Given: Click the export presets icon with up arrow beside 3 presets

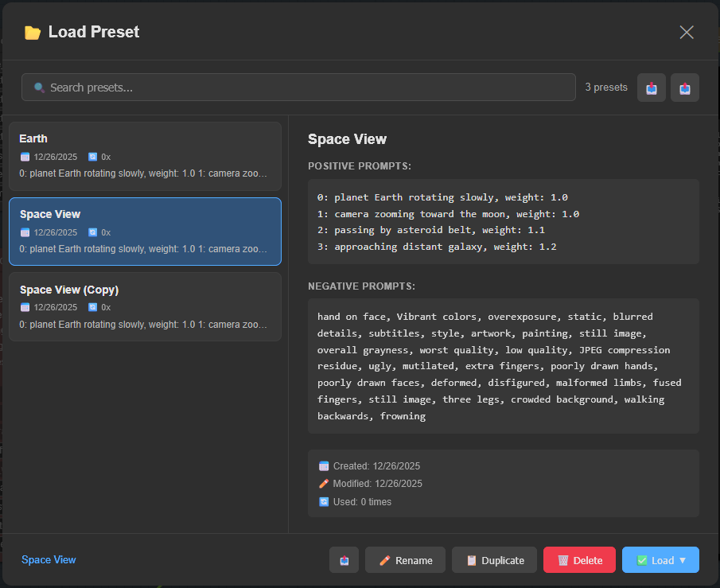Looking at the screenshot, I should click(685, 88).
